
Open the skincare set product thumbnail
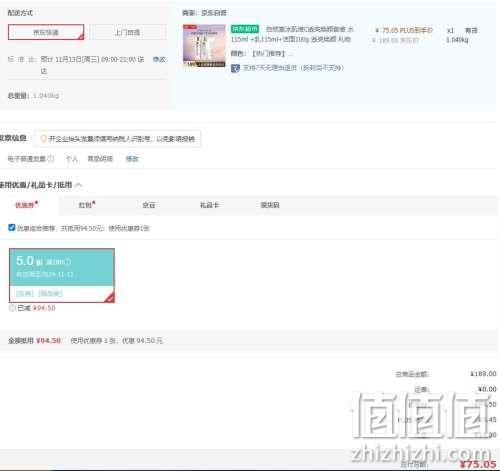click(x=204, y=46)
